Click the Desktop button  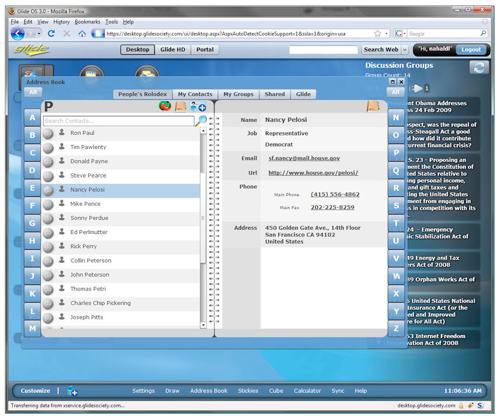(x=137, y=50)
